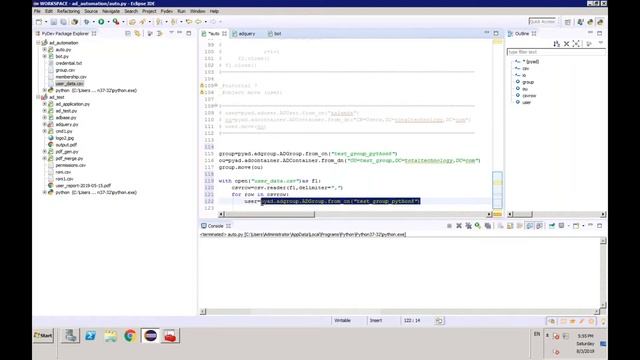Viewport: 640px width, 360px height.
Task: Click the Open Type folder icon
Action: [x=132, y=22]
